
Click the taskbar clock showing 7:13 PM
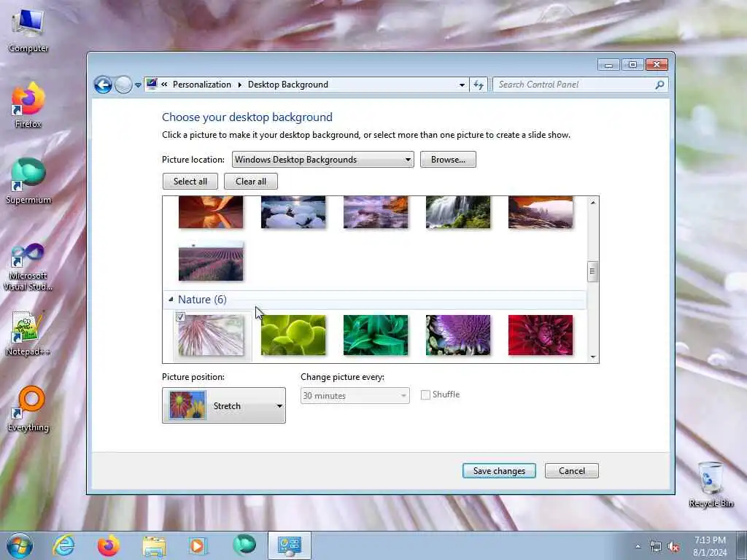pyautogui.click(x=710, y=546)
